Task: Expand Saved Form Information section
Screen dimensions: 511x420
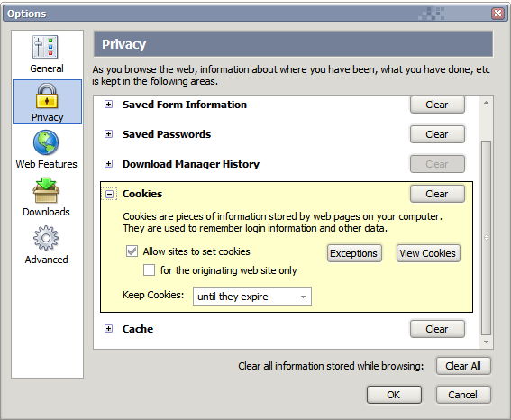Action: click(x=108, y=105)
